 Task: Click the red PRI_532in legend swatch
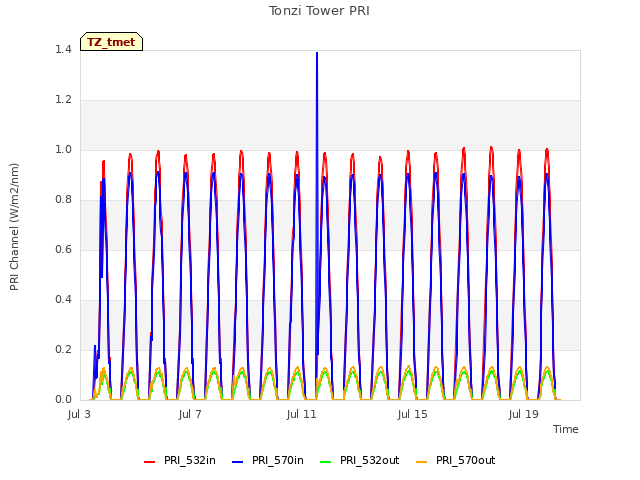click(150, 462)
